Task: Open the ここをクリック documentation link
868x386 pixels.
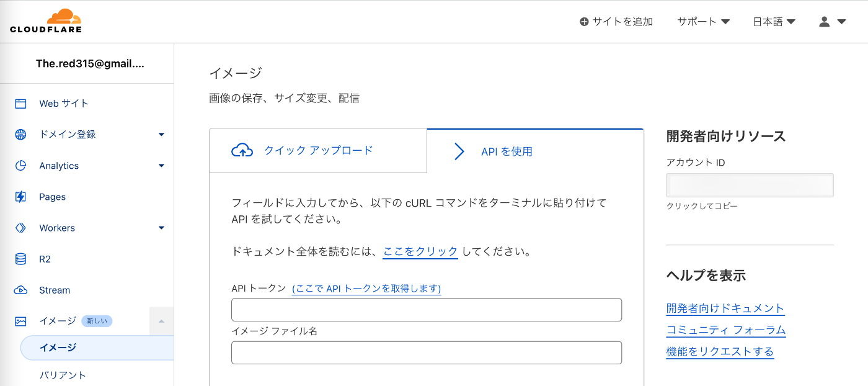Action: (420, 252)
